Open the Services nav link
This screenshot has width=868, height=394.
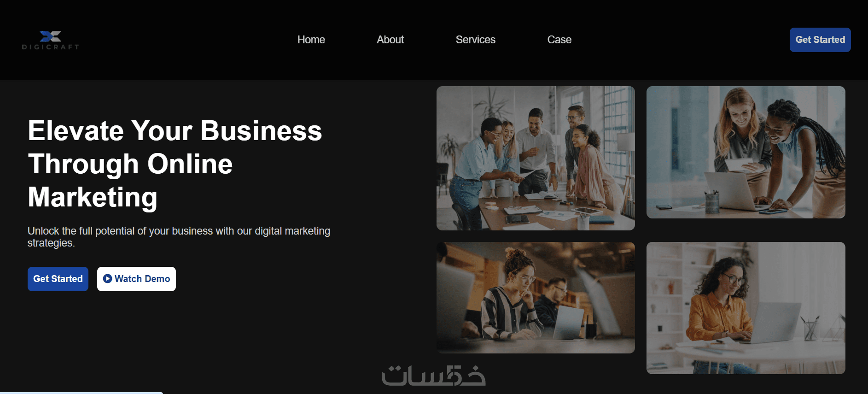[x=476, y=40]
